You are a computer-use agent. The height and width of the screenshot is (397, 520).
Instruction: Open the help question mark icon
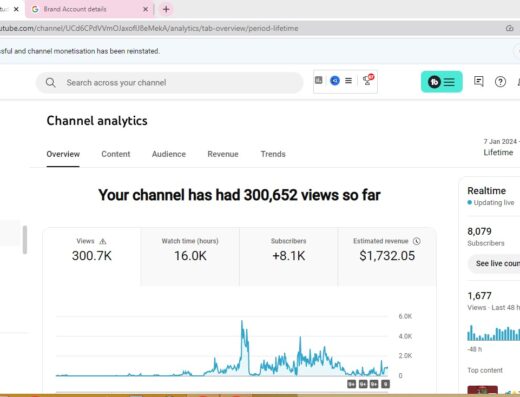point(500,82)
